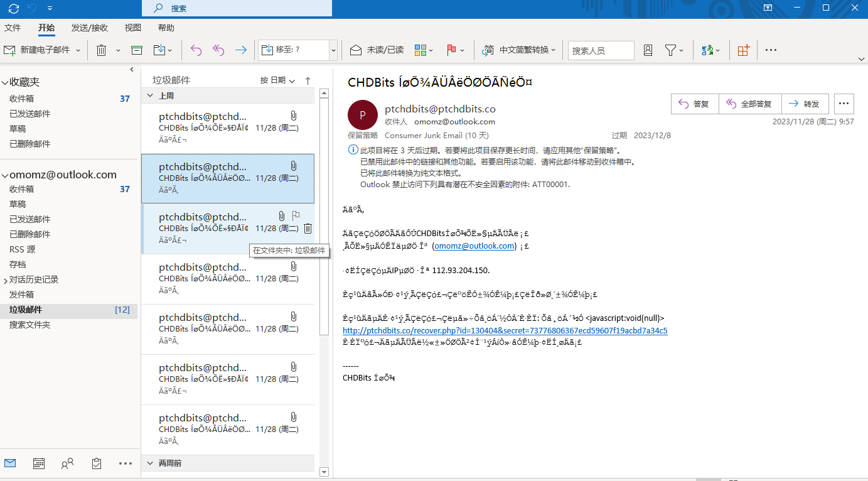
Task: Collapse the ribbon with the chevron at the right end
Action: (861, 58)
